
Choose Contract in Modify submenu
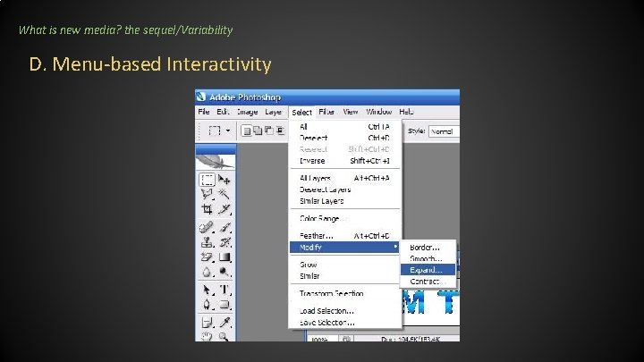(x=428, y=282)
